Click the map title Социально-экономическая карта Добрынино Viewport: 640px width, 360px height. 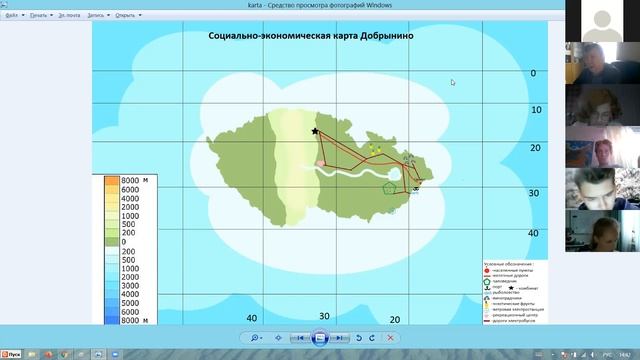(311, 36)
